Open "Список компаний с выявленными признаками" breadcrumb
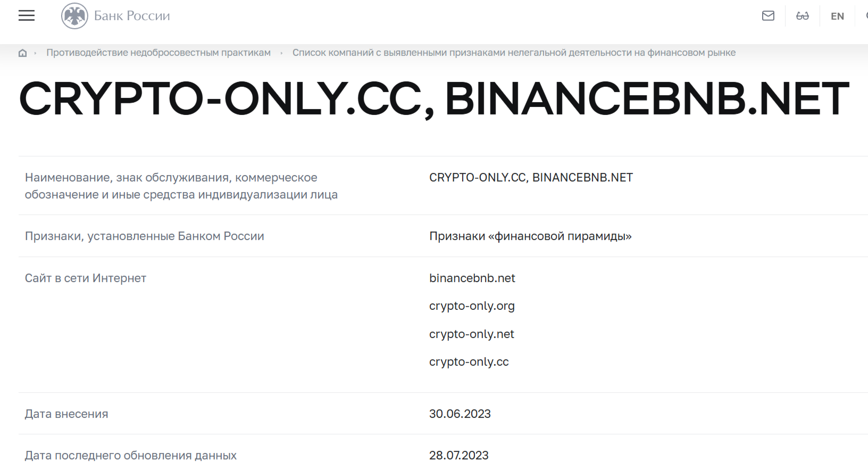Viewport: 868px width, 468px height. coord(514,53)
